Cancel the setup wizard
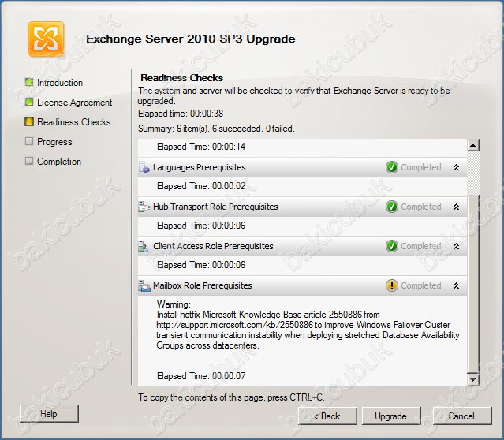Image resolution: width=504 pixels, height=440 pixels. (461, 416)
